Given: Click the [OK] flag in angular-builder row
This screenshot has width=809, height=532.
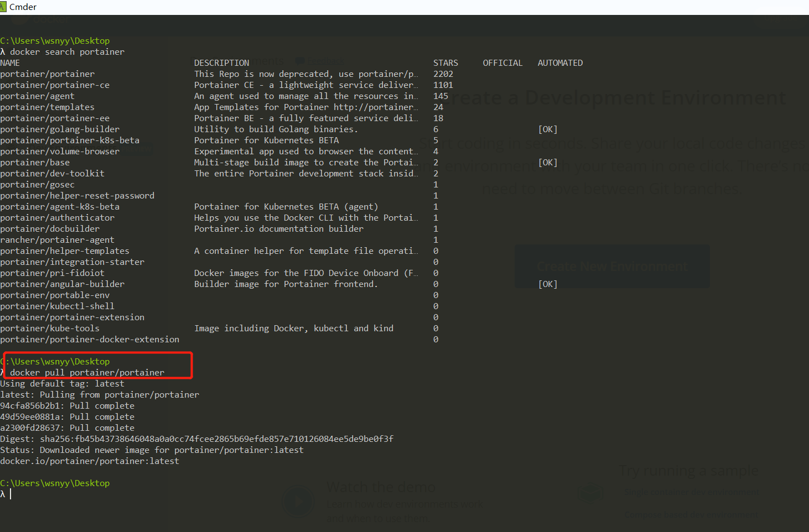Looking at the screenshot, I should point(548,284).
